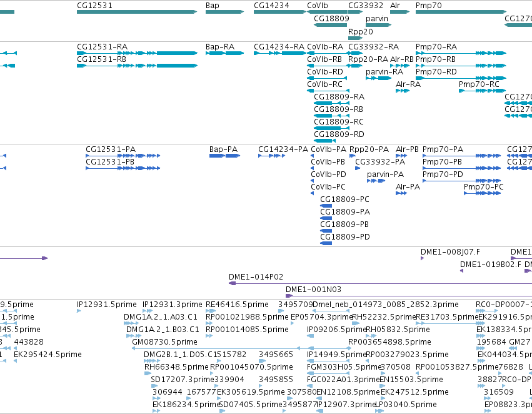Click the CoVIb-RD transcript
This screenshot has height=414, width=532.
coord(328,78)
